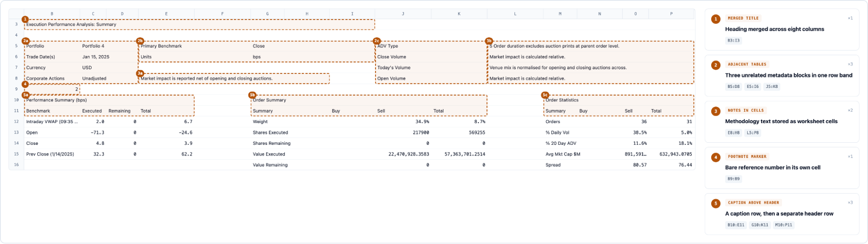Screen dimensions: 868x244
Task: Select the 'Intraday VWAP (09:35' benchmark cell
Action: pyautogui.click(x=52, y=122)
